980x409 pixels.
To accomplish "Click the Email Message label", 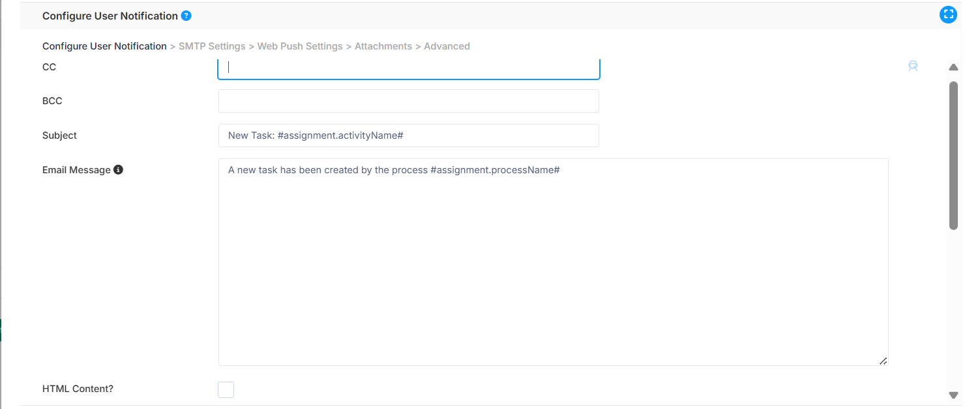I will [x=76, y=170].
